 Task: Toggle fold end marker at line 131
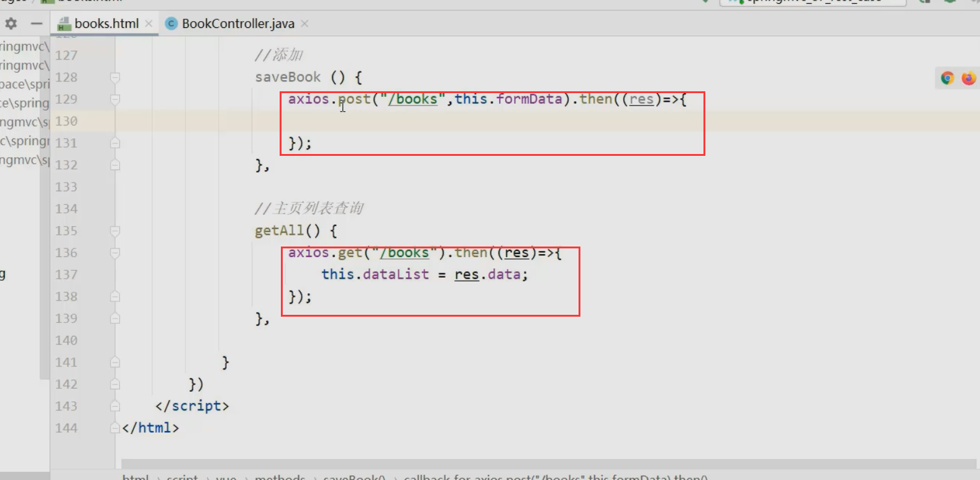115,143
